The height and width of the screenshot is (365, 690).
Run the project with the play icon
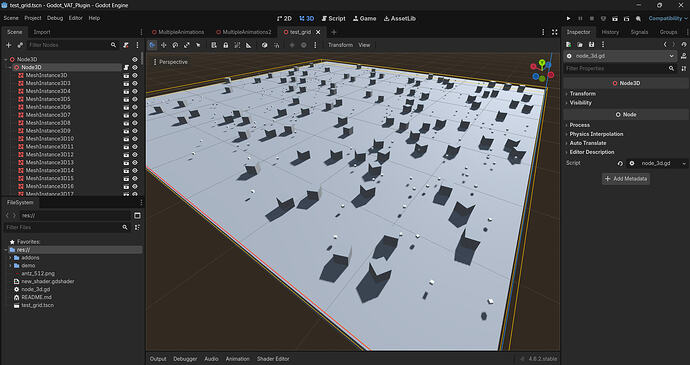pyautogui.click(x=569, y=18)
